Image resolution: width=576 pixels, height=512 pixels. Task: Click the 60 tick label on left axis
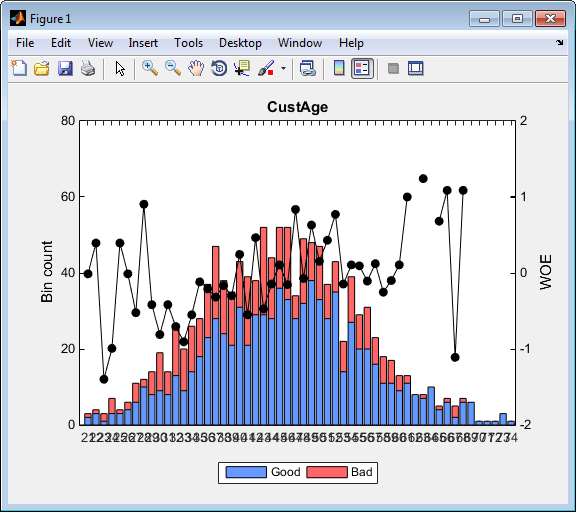click(x=68, y=197)
